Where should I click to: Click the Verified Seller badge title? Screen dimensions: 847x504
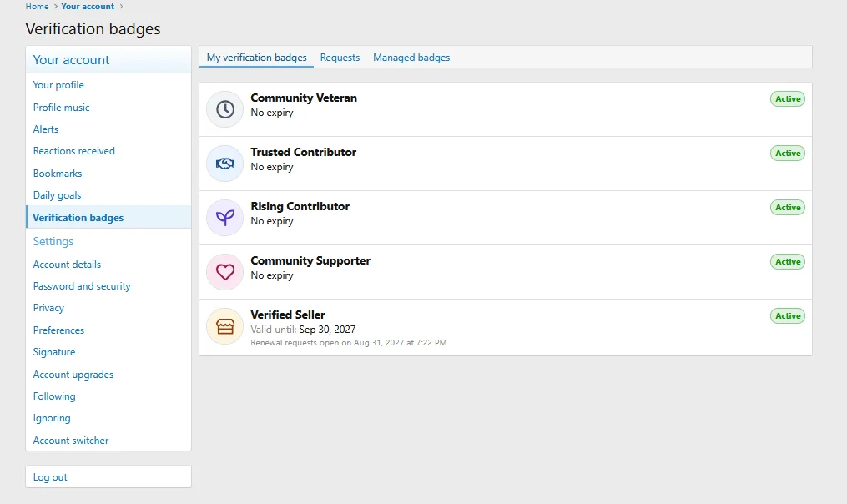point(287,315)
